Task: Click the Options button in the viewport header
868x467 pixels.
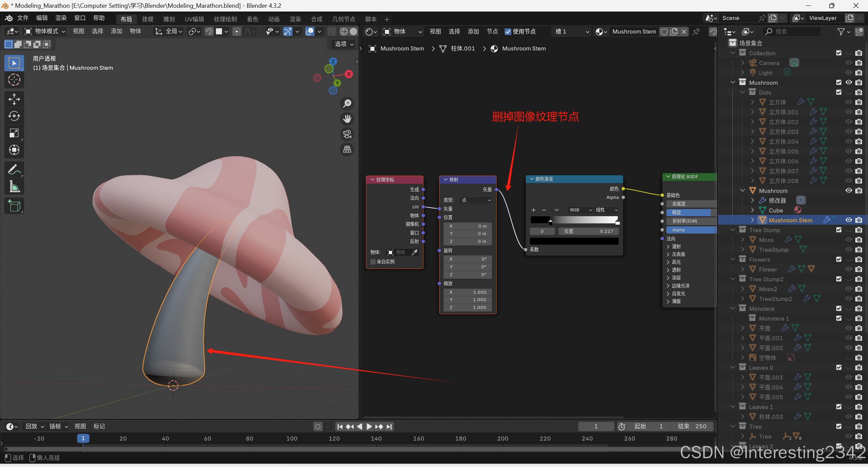Action: (x=344, y=44)
